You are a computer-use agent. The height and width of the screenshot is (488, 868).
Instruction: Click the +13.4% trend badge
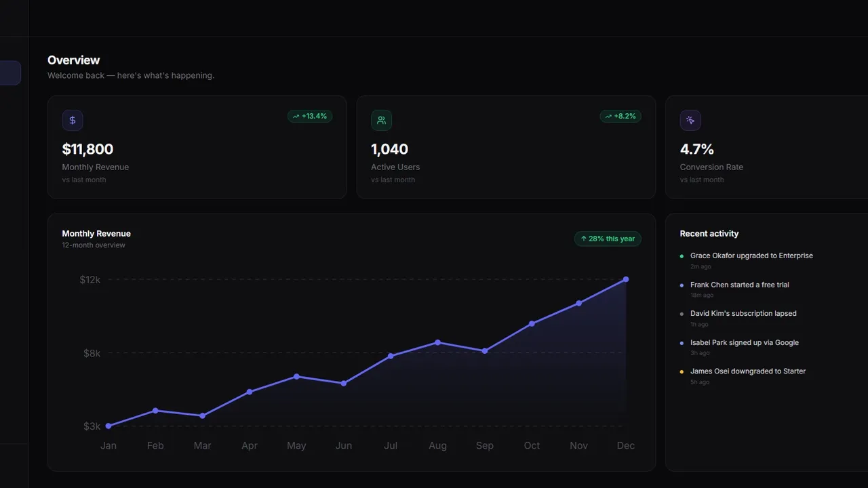(x=310, y=117)
